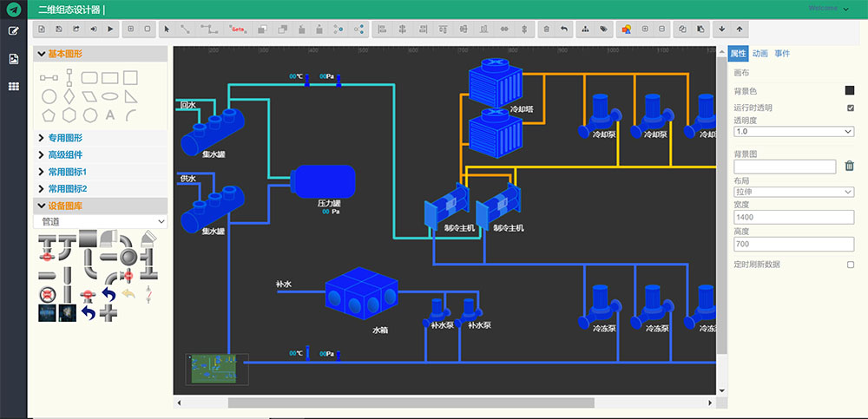Click the align top toolbar icon
Screen dimensions: 868x419
point(443,29)
